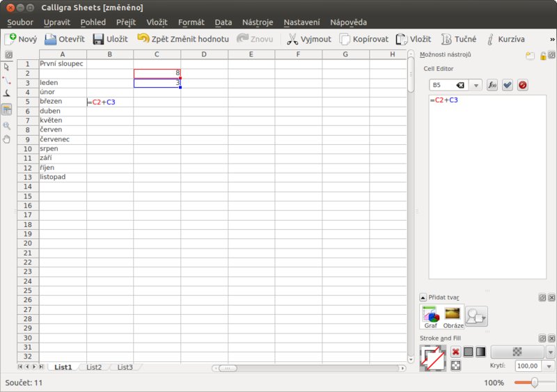This screenshot has width=557, height=392.
Task: Select the zoom magnifier tool
Action: [x=6, y=125]
